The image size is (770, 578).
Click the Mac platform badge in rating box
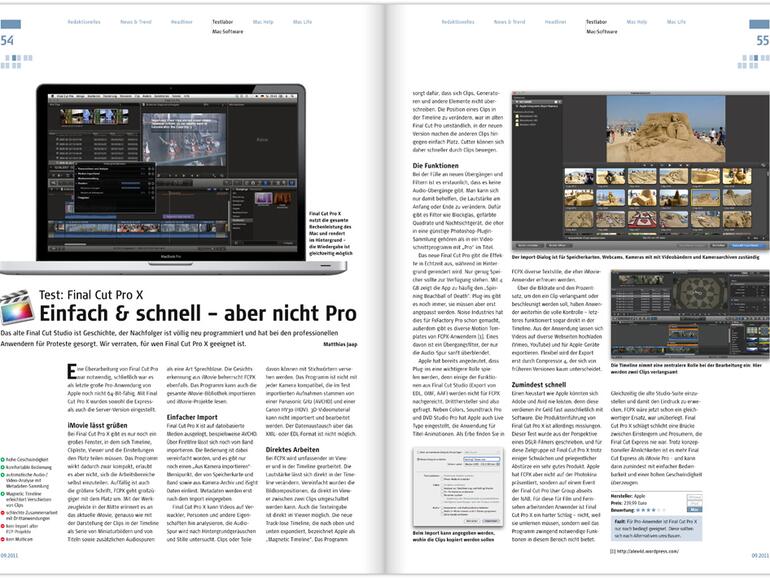point(694,510)
